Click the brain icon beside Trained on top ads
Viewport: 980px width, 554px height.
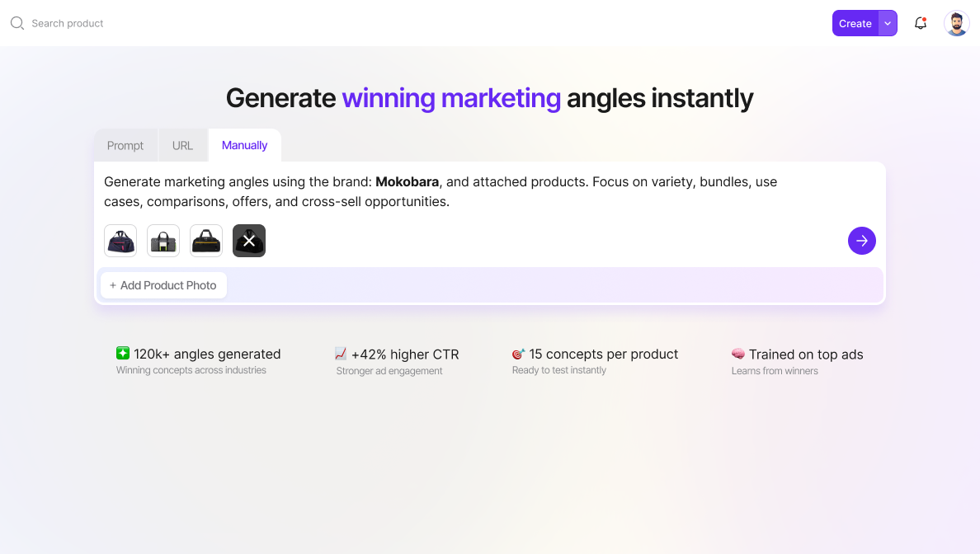[738, 354]
